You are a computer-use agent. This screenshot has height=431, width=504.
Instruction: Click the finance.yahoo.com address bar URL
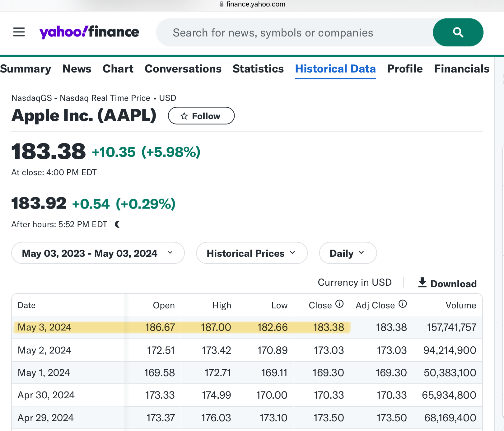[256, 4]
